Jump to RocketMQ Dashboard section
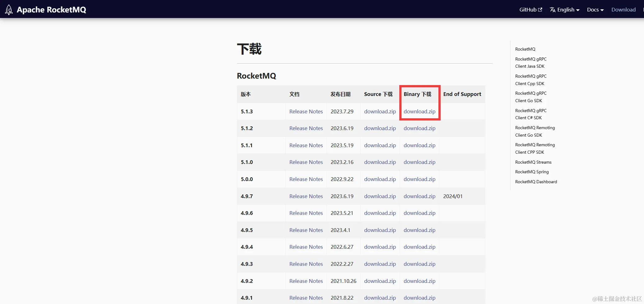The image size is (644, 304). point(536,182)
